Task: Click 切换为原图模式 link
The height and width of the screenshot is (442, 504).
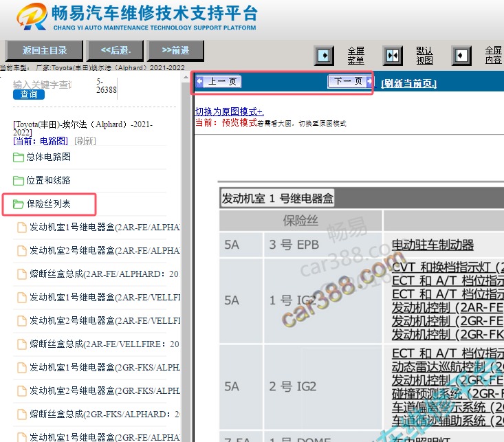Action: 230,111
